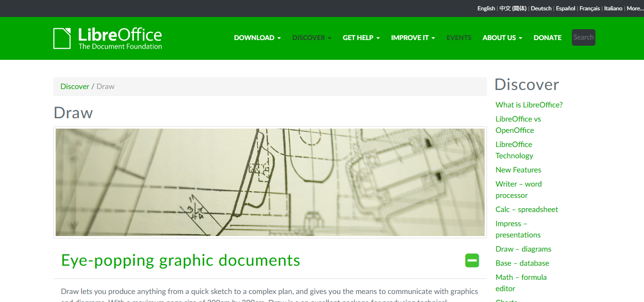Go to Base – database page

tap(522, 263)
